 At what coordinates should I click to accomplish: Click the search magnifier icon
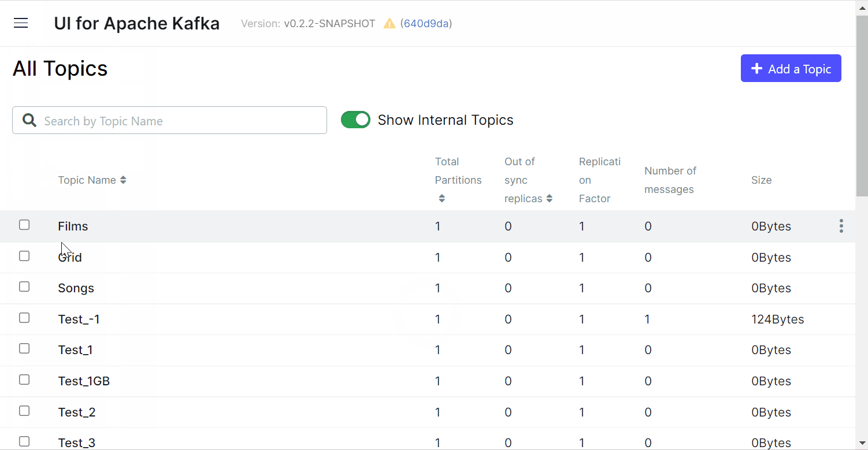(x=29, y=120)
